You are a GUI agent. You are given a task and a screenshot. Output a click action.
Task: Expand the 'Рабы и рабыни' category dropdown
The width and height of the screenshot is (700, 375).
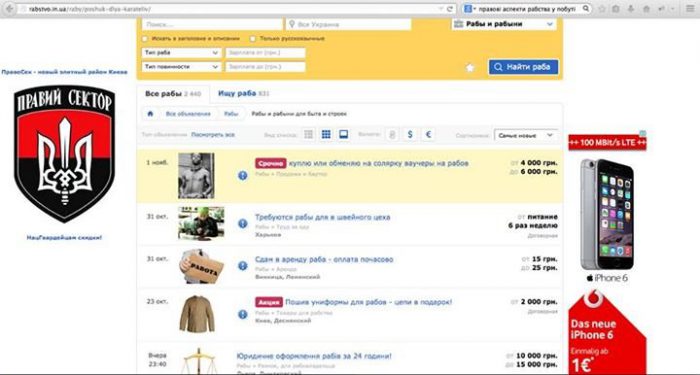(x=504, y=24)
